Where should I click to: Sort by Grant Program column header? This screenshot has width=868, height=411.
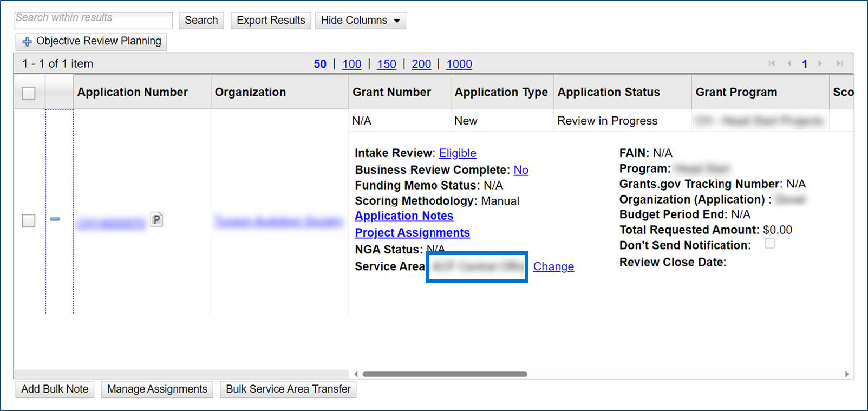[736, 92]
